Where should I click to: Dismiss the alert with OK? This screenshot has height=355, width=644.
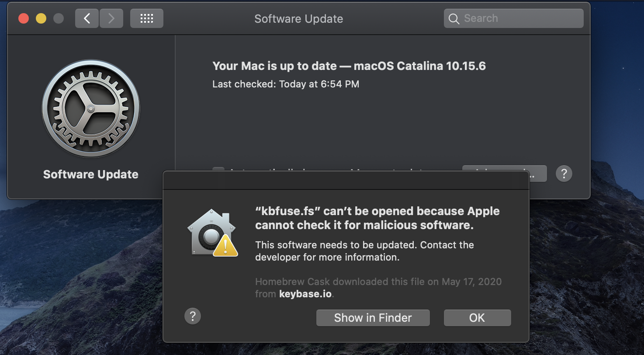[x=477, y=318]
